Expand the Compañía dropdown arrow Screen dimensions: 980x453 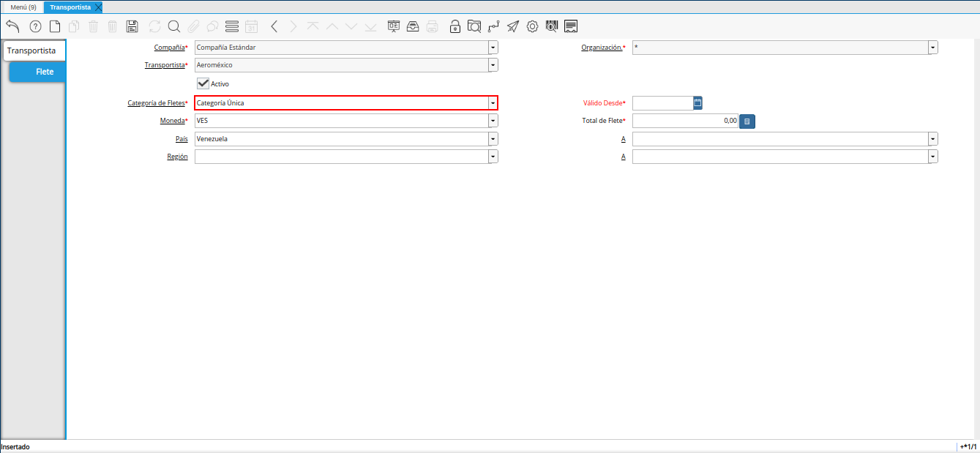493,48
